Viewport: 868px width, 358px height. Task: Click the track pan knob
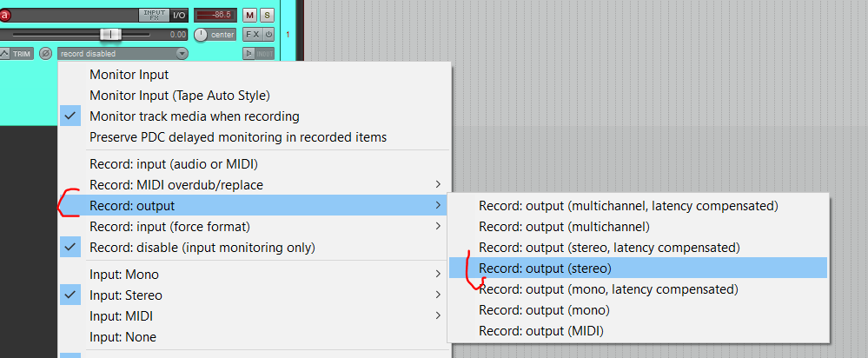[202, 35]
